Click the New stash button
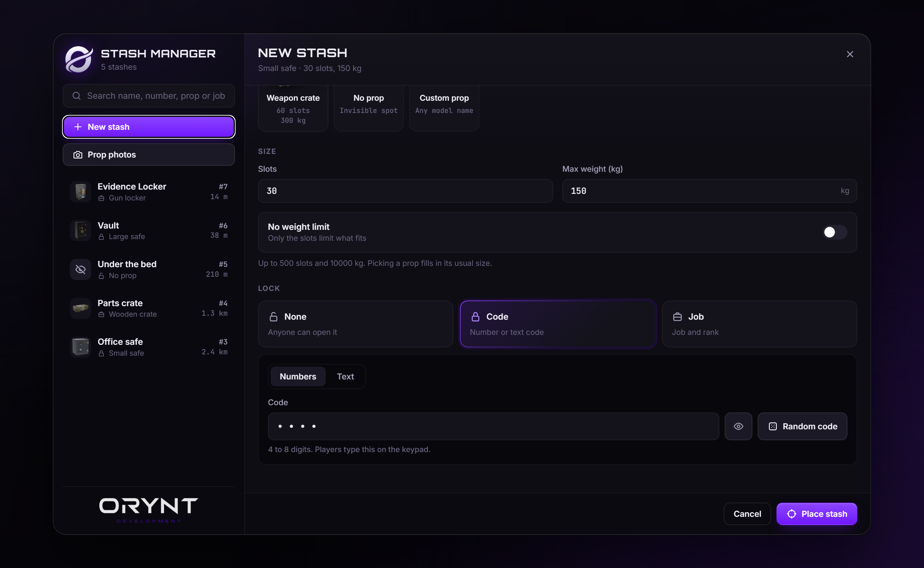Image resolution: width=924 pixels, height=568 pixels. click(148, 127)
